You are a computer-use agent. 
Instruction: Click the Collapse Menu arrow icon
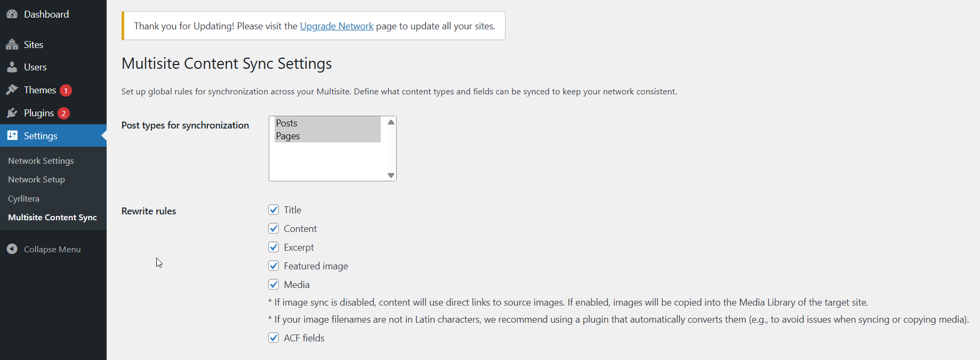point(12,249)
